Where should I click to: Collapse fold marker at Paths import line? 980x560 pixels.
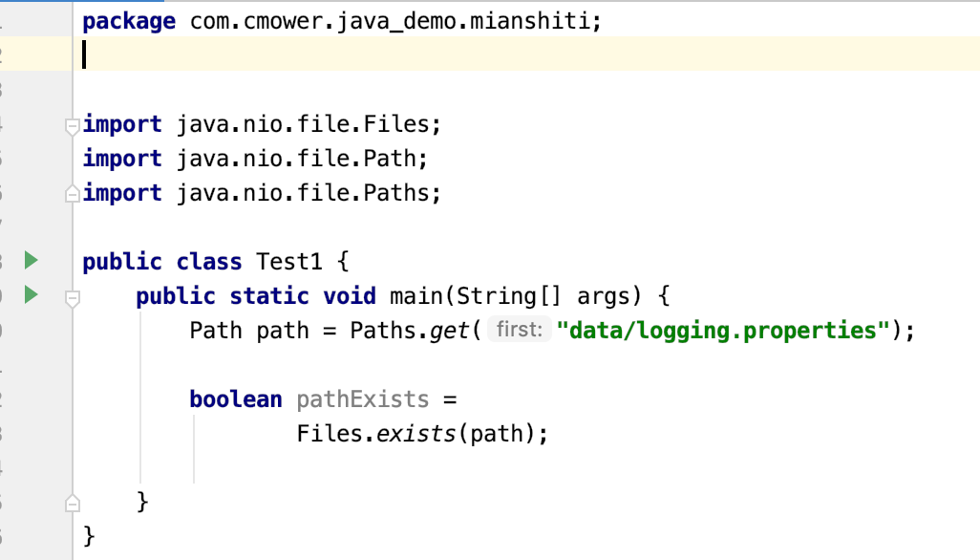coord(73,194)
